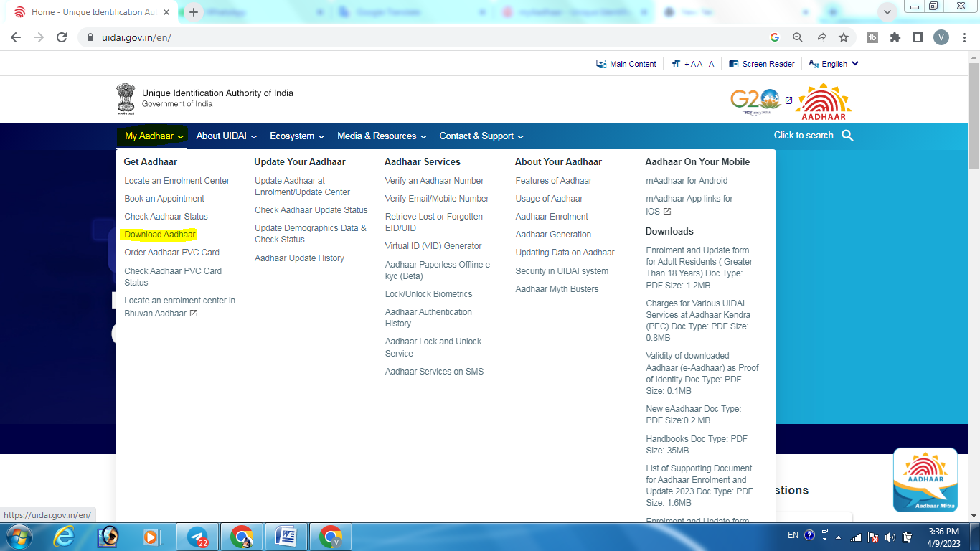Open Features of Aadhaar
Image resolution: width=980 pixels, height=551 pixels.
point(553,181)
